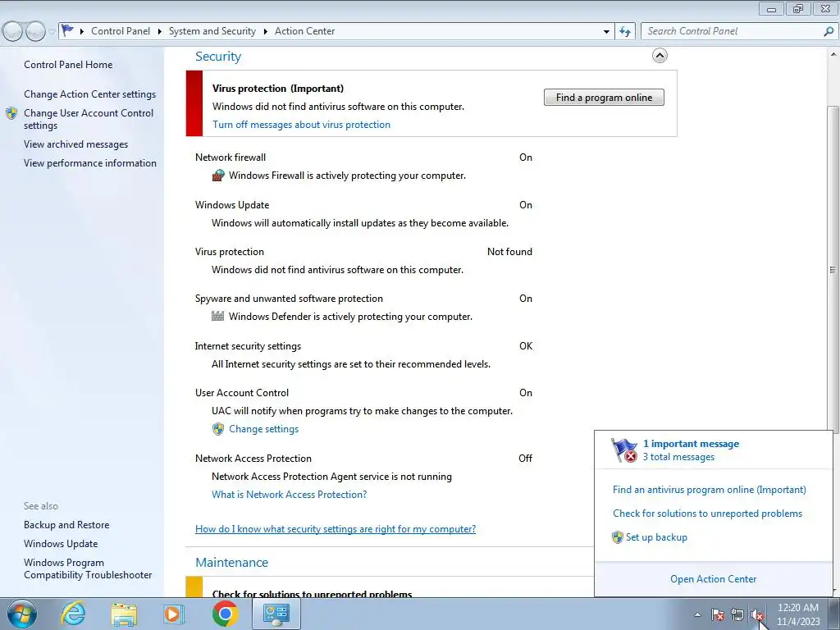Open Backup and Restore
This screenshot has width=840, height=630.
coord(66,525)
